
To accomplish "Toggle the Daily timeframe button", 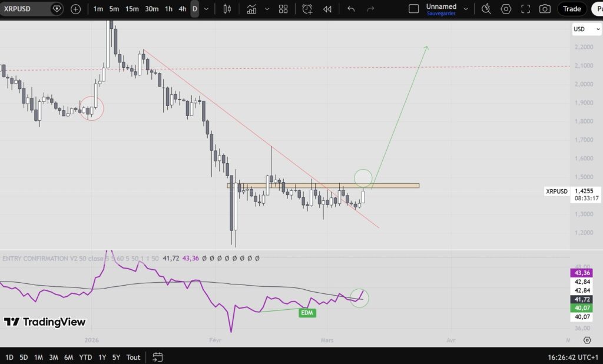I will click(194, 9).
